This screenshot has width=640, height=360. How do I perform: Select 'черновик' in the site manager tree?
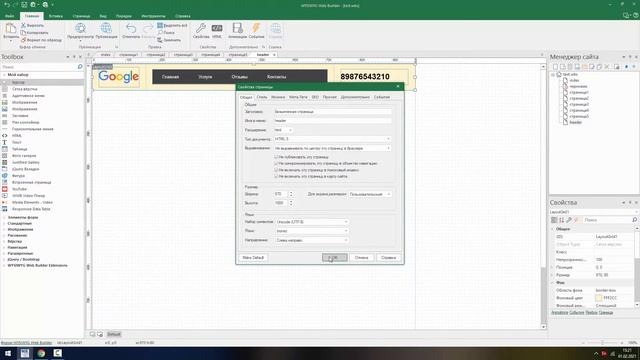point(578,87)
